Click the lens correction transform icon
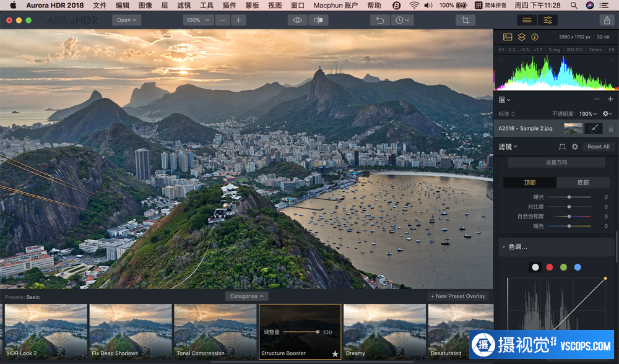Screen dimensions: 619x364 coord(562,147)
